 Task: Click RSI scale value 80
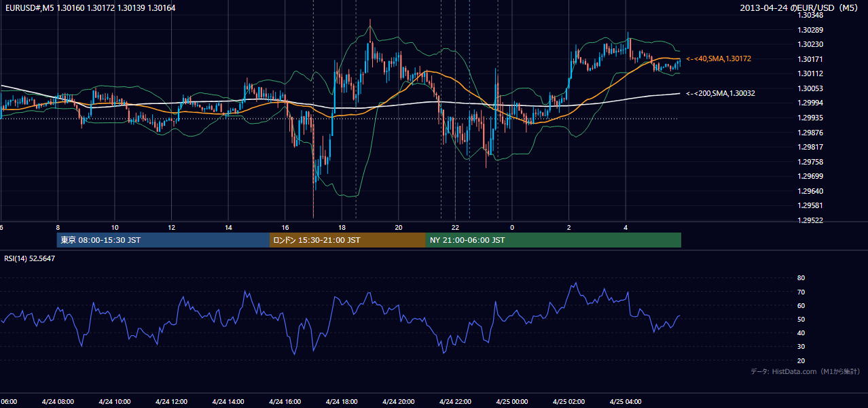(x=801, y=278)
